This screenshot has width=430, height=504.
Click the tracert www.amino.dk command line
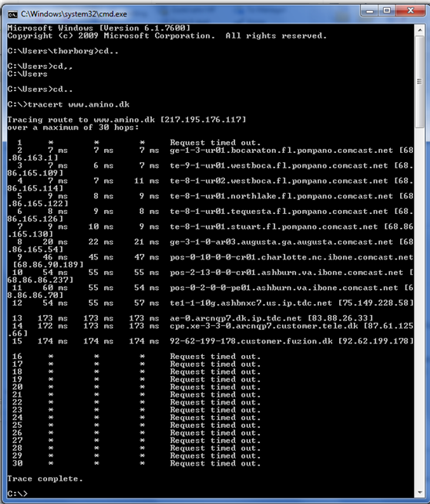[x=68, y=104]
